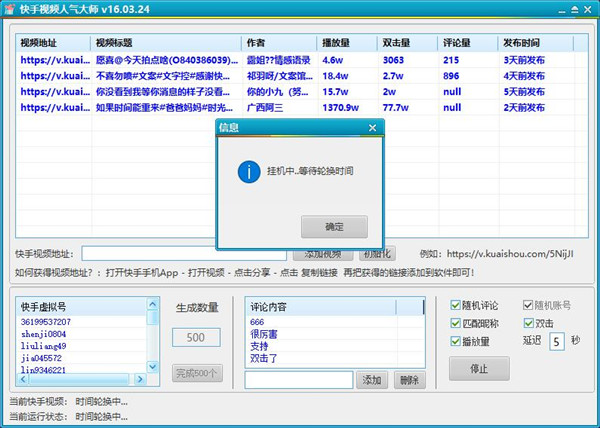This screenshot has height=428, width=600.
Task: Click the 延迟 seconds field showing 5
Action: [556, 341]
